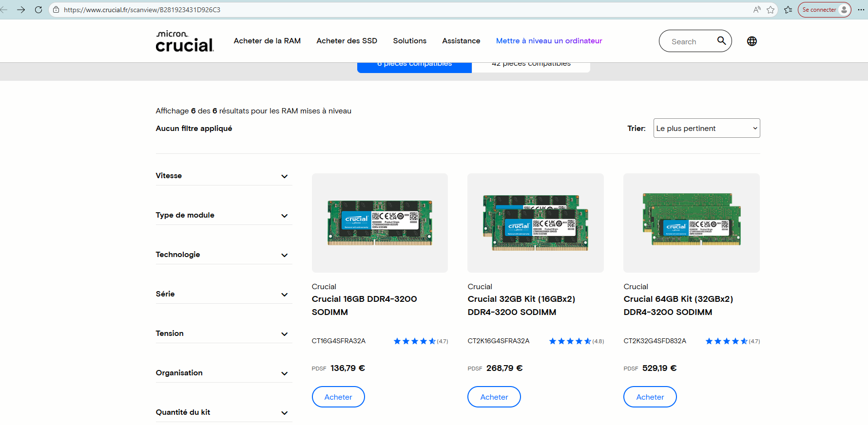Viewport: 868px width, 425px height.
Task: Open the Trier sort dropdown
Action: 706,128
